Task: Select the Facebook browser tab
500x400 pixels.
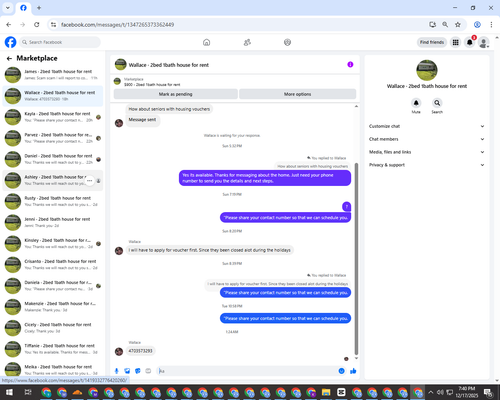Action: coord(23,8)
